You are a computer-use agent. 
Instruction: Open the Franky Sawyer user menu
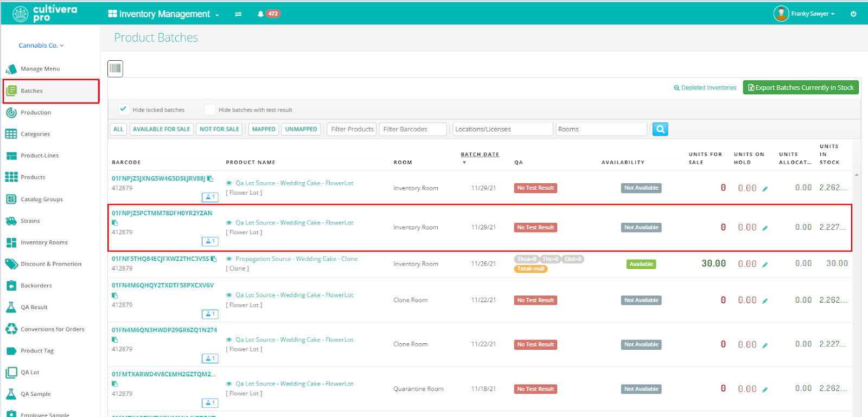click(x=813, y=14)
